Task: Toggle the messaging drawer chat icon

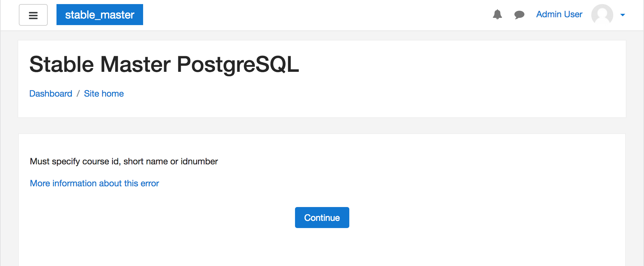Action: (x=519, y=15)
